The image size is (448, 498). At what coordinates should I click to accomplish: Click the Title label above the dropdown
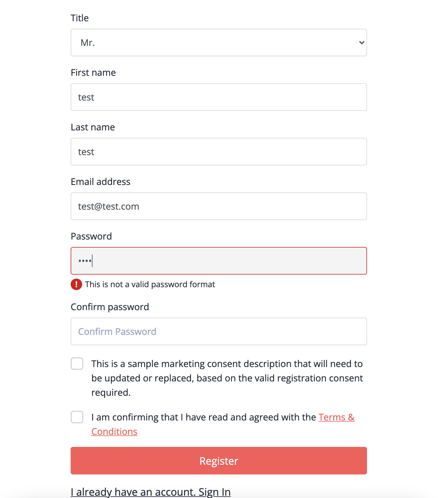click(80, 18)
